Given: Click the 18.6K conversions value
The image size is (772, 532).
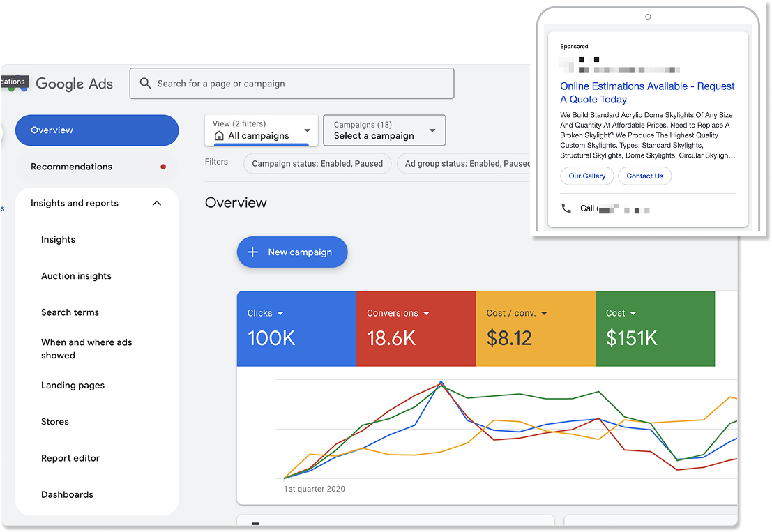Looking at the screenshot, I should (391, 338).
